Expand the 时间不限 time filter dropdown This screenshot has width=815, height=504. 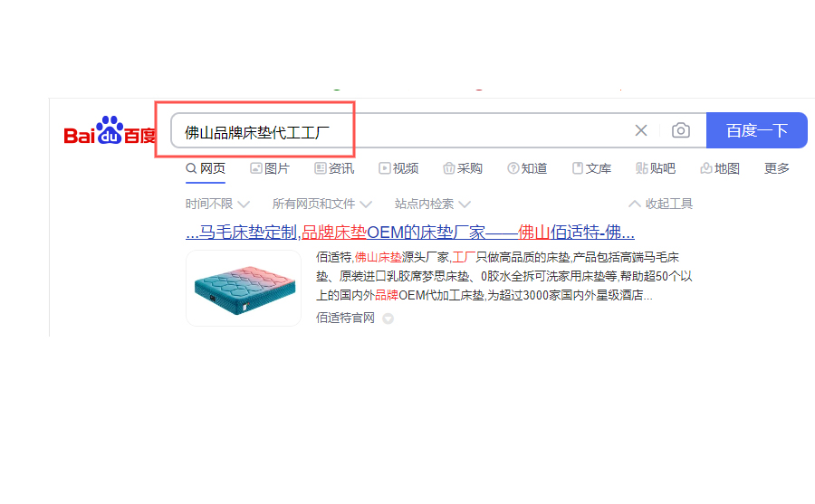tap(217, 204)
